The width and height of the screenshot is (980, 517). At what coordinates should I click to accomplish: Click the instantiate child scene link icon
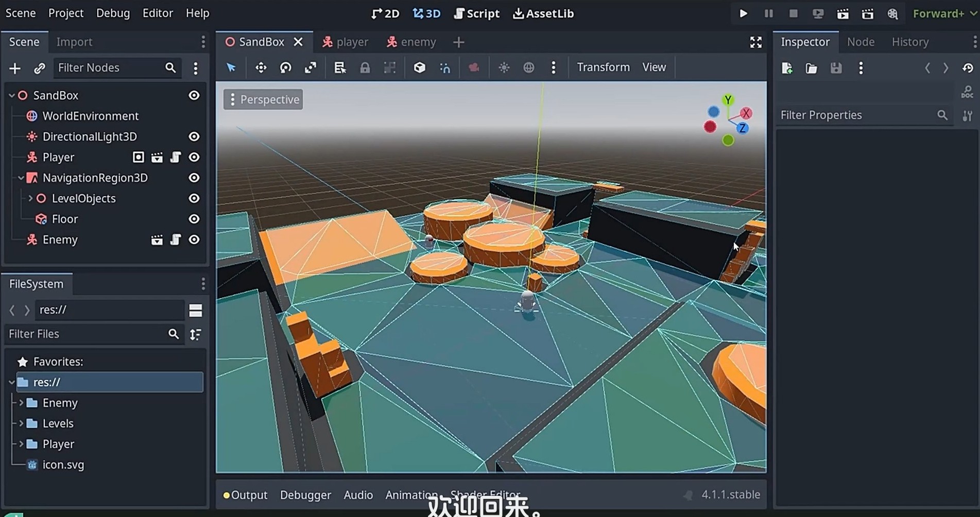39,68
